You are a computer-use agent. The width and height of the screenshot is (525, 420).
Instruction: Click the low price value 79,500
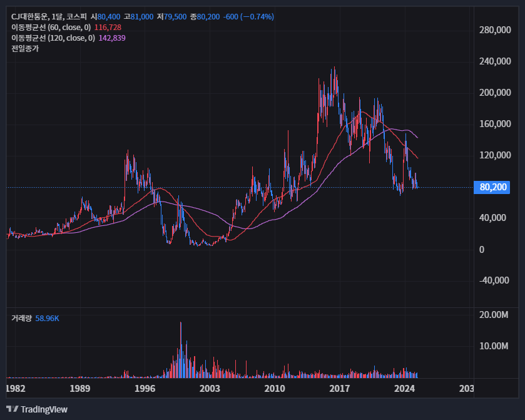[x=175, y=17]
